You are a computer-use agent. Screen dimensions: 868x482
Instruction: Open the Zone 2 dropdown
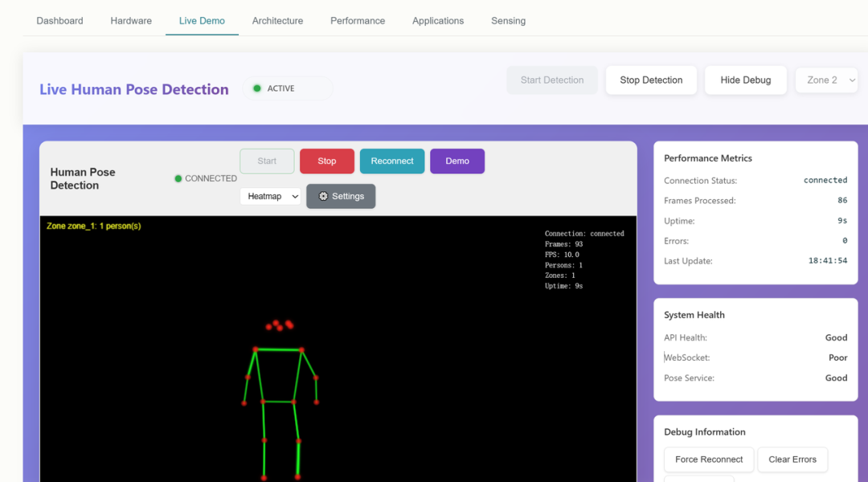pos(826,80)
